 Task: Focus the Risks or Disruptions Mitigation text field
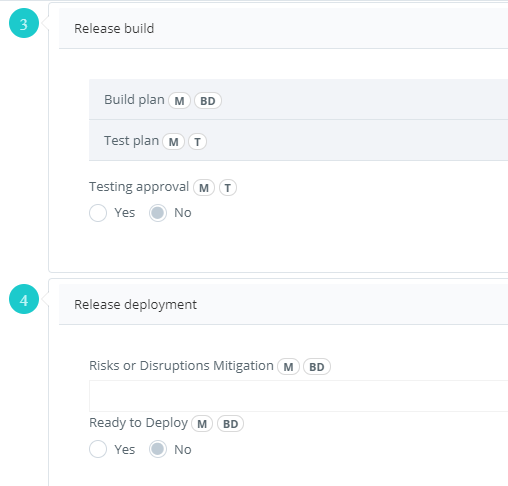click(298, 396)
